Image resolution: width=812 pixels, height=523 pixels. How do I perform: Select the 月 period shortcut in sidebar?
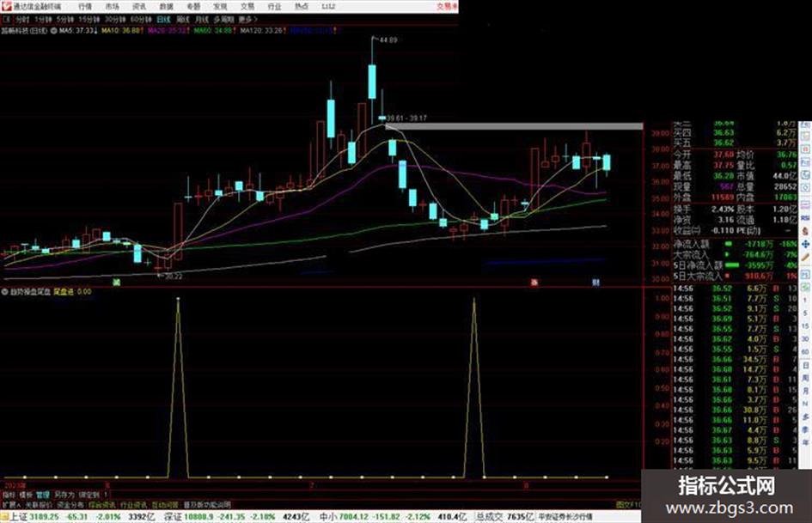click(x=805, y=392)
